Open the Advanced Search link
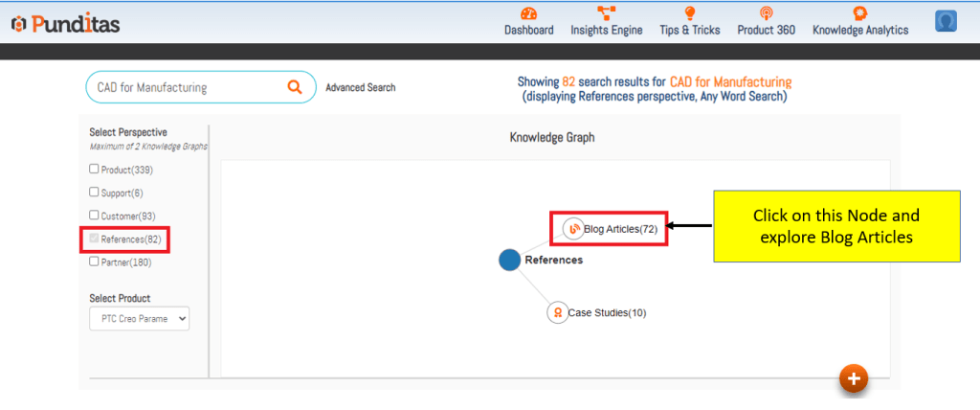The width and height of the screenshot is (980, 410). point(360,88)
